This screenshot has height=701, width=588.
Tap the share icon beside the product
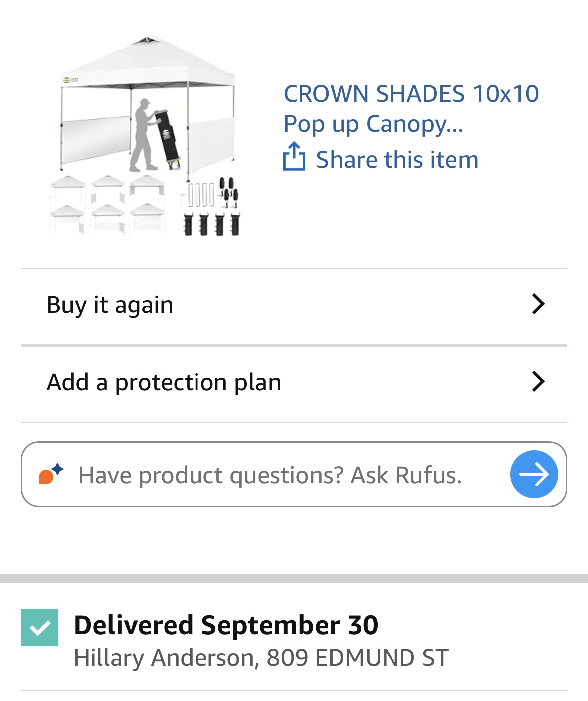click(294, 157)
